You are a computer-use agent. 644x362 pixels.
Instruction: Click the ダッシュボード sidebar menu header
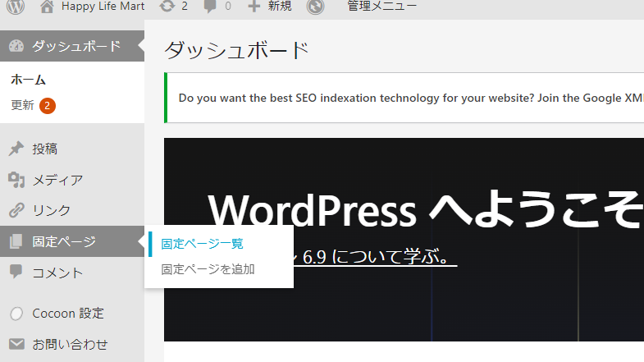click(x=75, y=46)
